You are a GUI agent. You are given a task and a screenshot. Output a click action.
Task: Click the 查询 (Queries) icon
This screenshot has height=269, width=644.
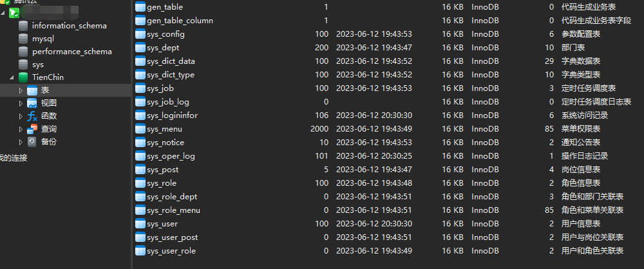(32, 129)
